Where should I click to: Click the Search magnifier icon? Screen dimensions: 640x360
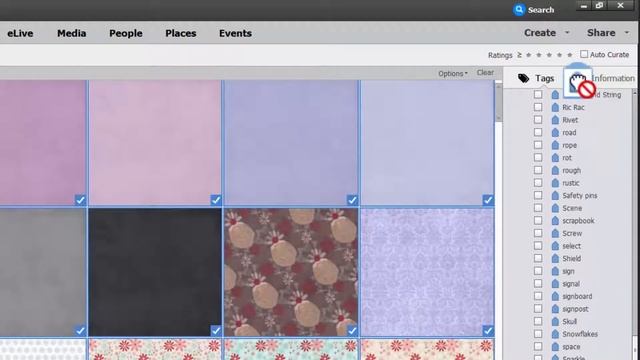click(x=519, y=9)
